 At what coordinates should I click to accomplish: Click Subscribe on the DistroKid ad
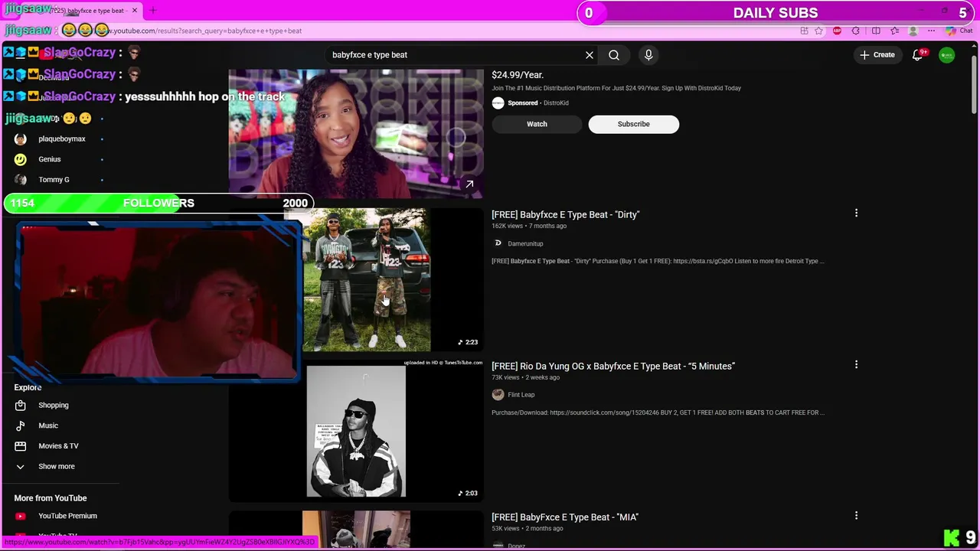633,124
